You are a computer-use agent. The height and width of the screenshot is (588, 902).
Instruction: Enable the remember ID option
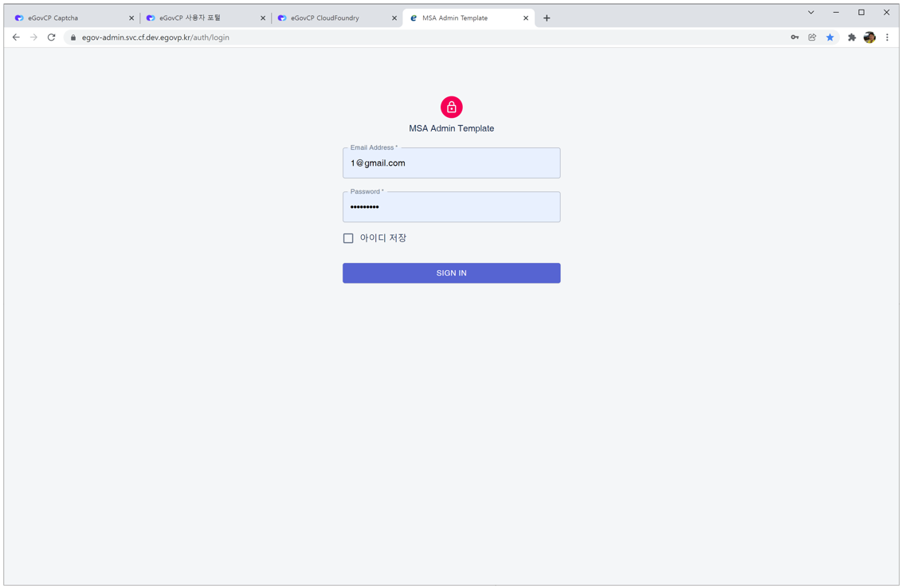pos(348,237)
